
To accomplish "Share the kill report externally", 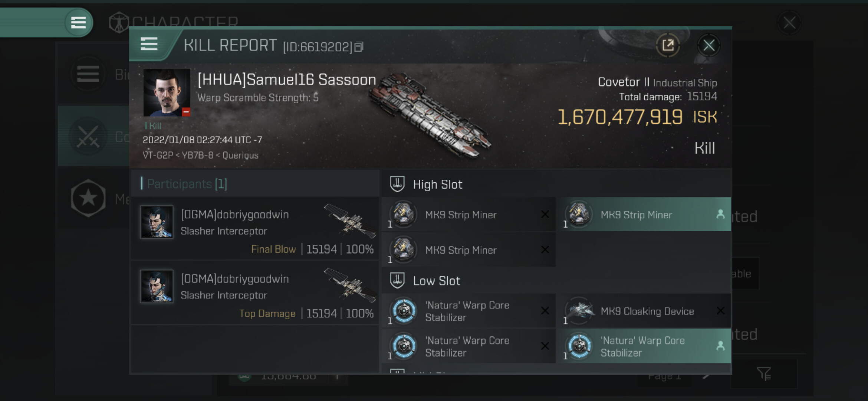I will click(x=668, y=46).
